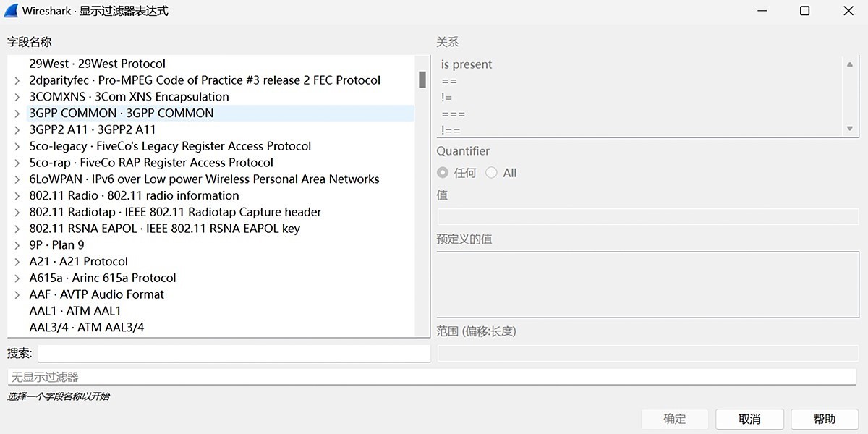Click the Wireshark icon in the title bar
868x434 pixels.
click(x=10, y=11)
